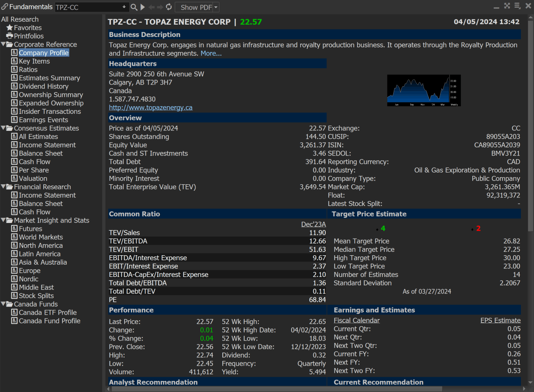
Task: Click the play arrow next to search
Action: (x=143, y=7)
